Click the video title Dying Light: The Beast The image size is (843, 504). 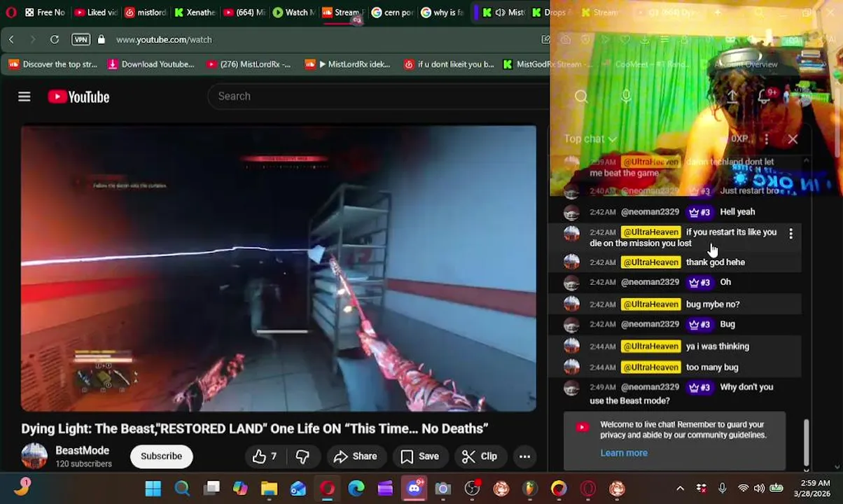pos(255,428)
